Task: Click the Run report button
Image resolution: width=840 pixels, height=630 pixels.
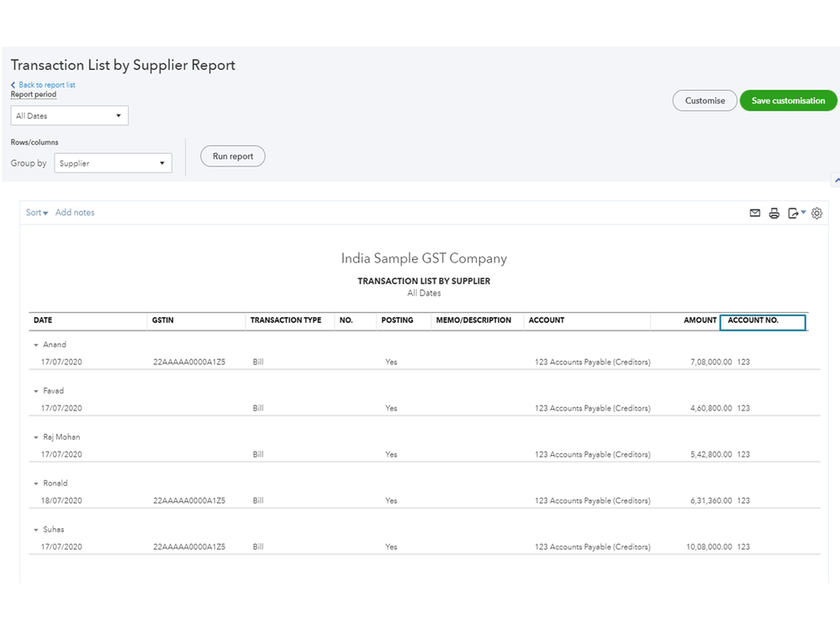Action: click(x=232, y=156)
